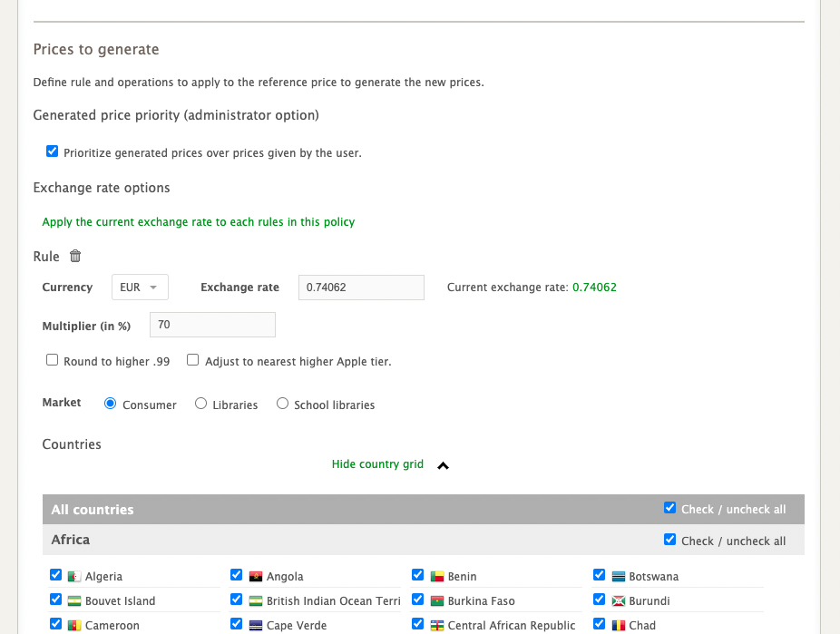Click Hide country grid link
The width and height of the screenshot is (840, 634).
pyautogui.click(x=377, y=464)
